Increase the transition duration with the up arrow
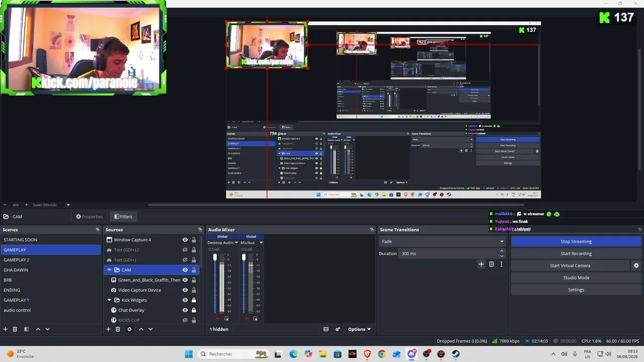This screenshot has height=362, width=644. coord(502,252)
